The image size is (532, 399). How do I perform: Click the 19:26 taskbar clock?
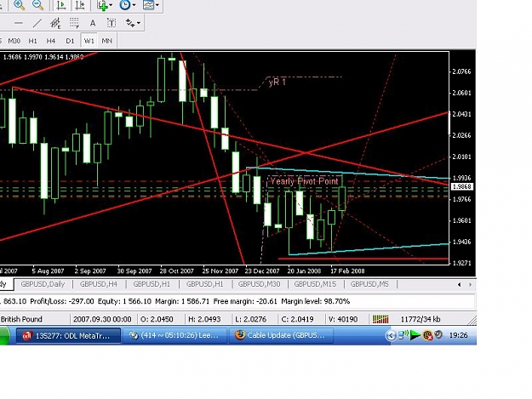[458, 335]
